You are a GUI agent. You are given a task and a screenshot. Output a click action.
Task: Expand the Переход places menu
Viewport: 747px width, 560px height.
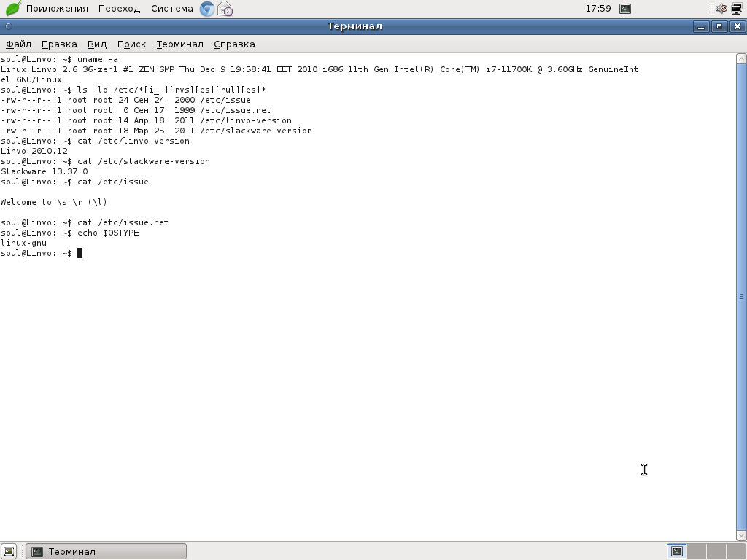[120, 9]
